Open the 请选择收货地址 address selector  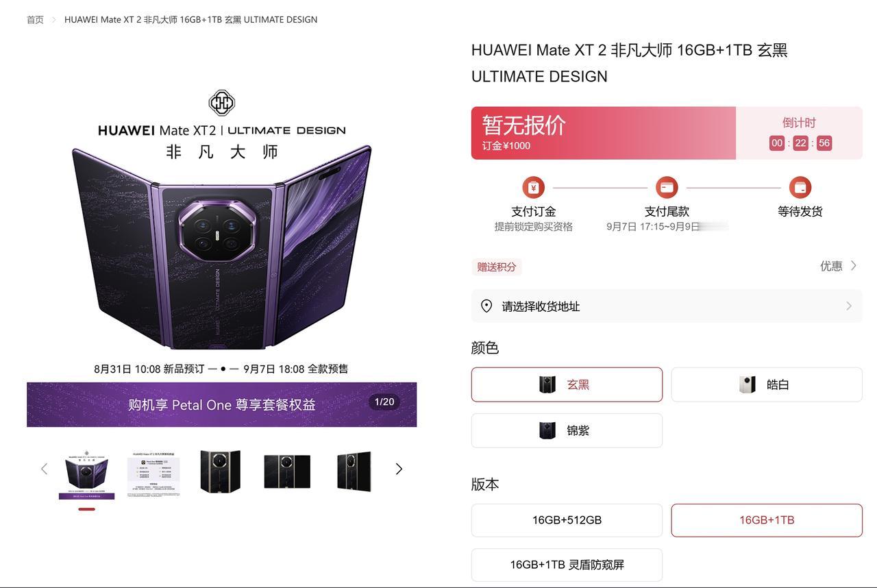pos(667,306)
